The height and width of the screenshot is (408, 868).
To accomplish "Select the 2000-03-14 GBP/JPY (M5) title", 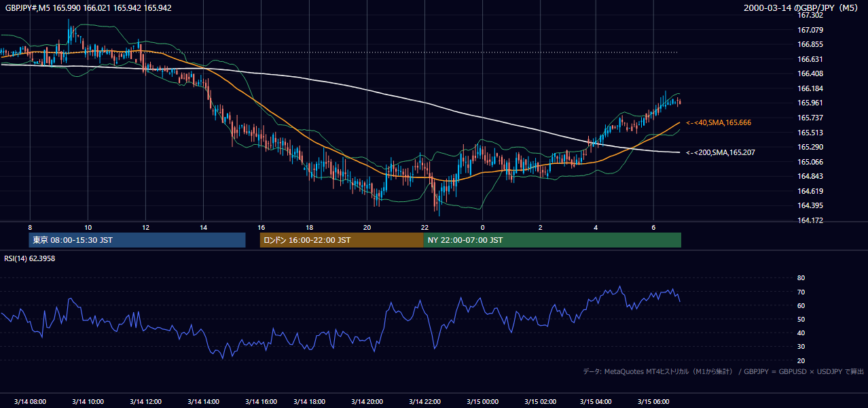I will 801,7.
